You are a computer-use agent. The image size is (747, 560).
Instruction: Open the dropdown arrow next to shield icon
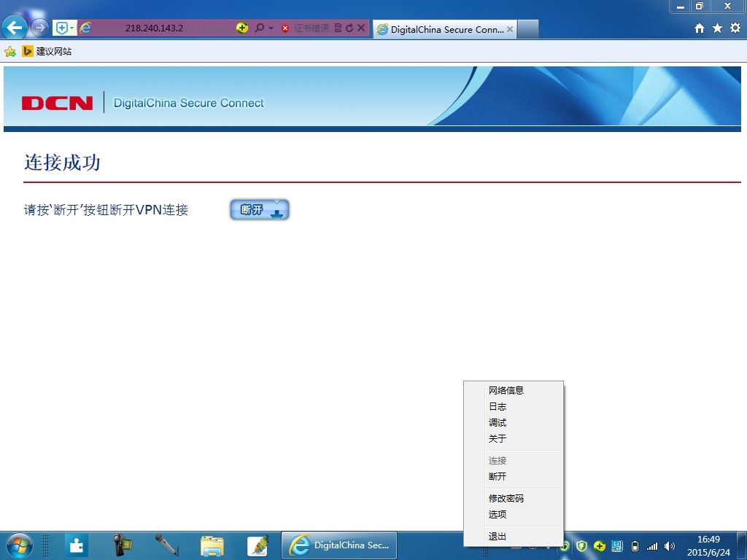(72, 28)
